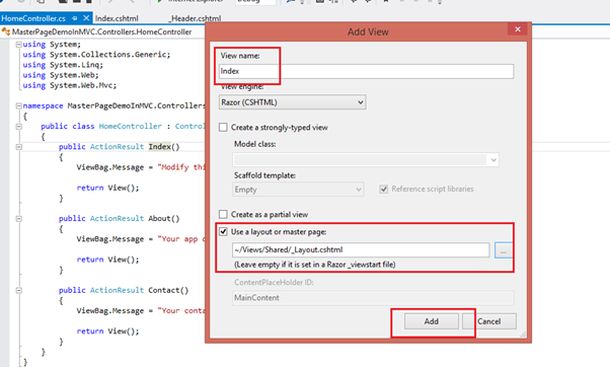Close the Add View dialog with X
This screenshot has width=610, height=367.
tap(517, 29)
